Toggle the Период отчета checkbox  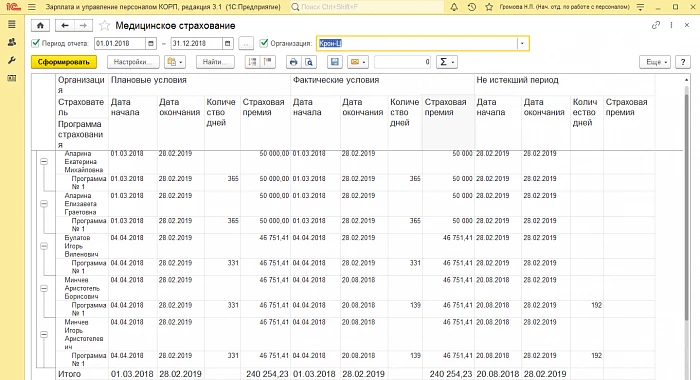(x=36, y=43)
